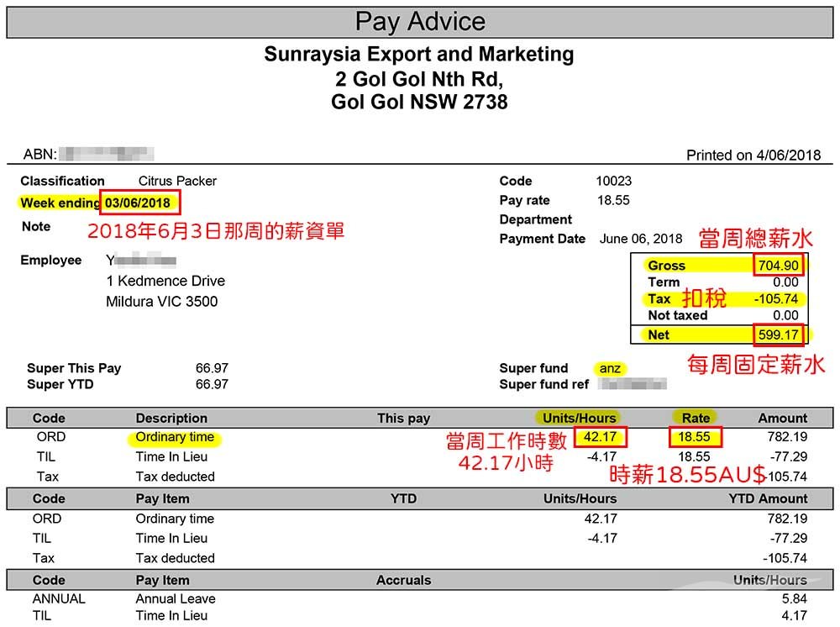Click the "YTD Amount" column header
This screenshot has height=627, width=840.
click(768, 499)
